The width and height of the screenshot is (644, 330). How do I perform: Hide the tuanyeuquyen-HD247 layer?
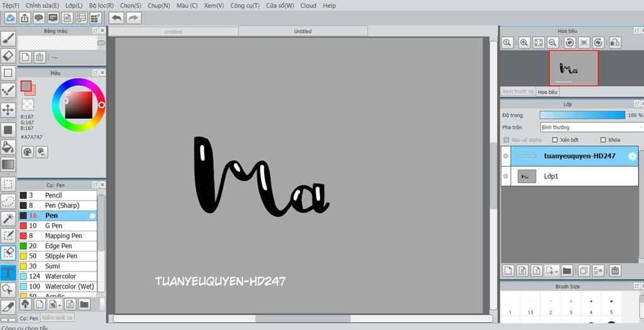click(x=506, y=156)
